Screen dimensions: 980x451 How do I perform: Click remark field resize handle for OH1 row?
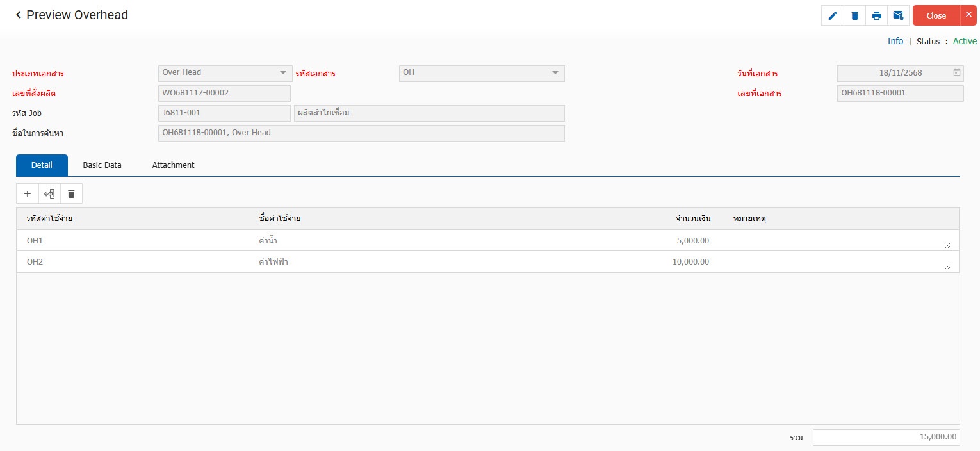pos(947,245)
